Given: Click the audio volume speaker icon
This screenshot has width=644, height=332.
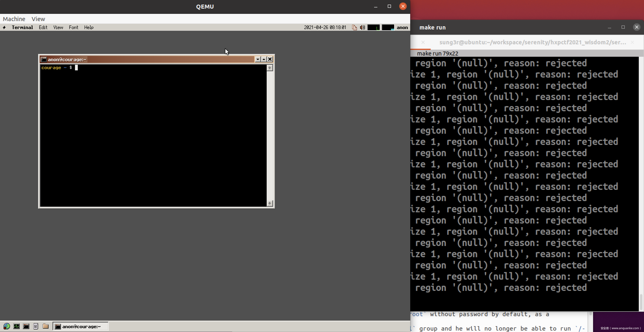Looking at the screenshot, I should pos(362,27).
